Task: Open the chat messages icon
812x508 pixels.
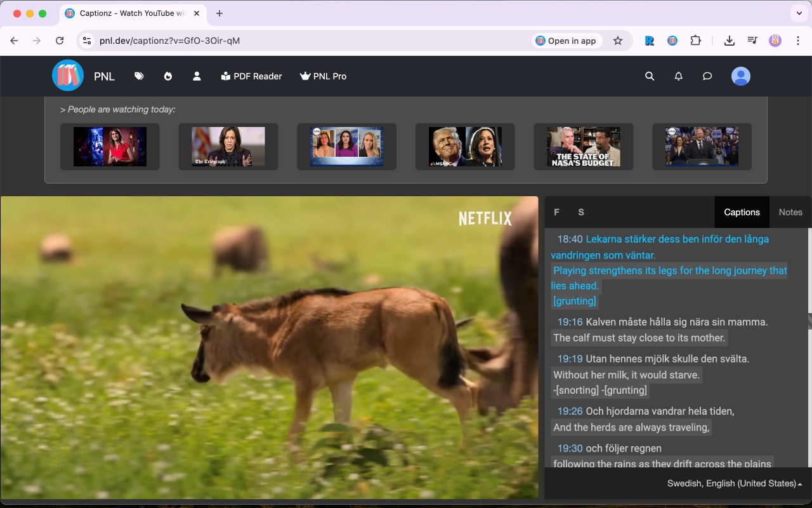Action: pyautogui.click(x=707, y=76)
